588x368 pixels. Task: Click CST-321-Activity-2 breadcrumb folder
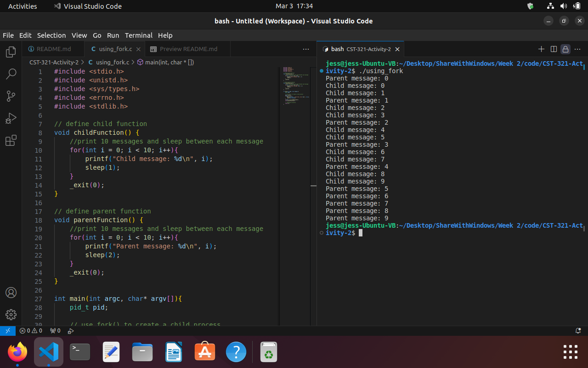[54, 62]
